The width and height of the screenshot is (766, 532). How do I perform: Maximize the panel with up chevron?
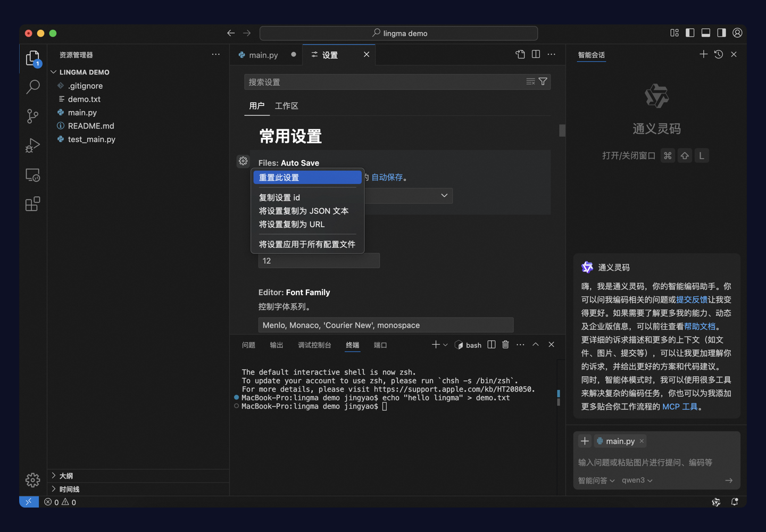(536, 345)
